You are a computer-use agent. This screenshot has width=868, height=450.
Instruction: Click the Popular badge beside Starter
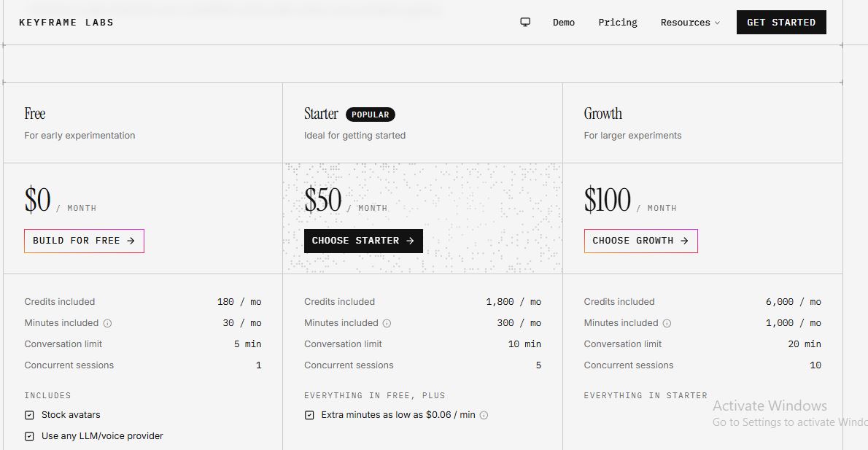(371, 115)
